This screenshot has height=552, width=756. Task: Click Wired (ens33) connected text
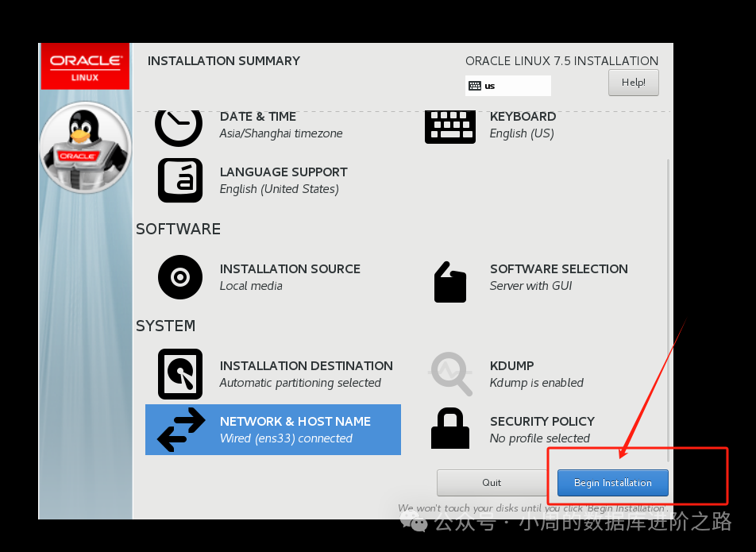pyautogui.click(x=286, y=438)
